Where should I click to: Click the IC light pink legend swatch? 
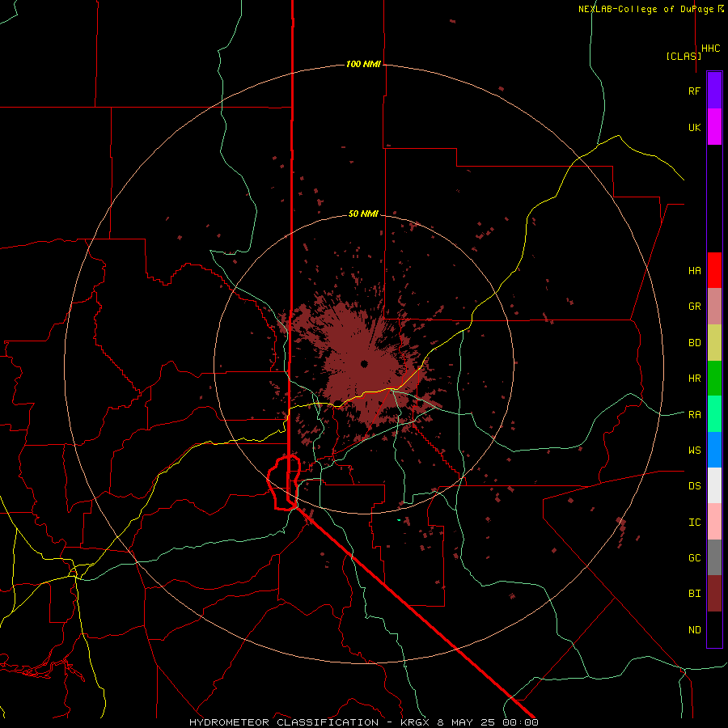[x=714, y=522]
